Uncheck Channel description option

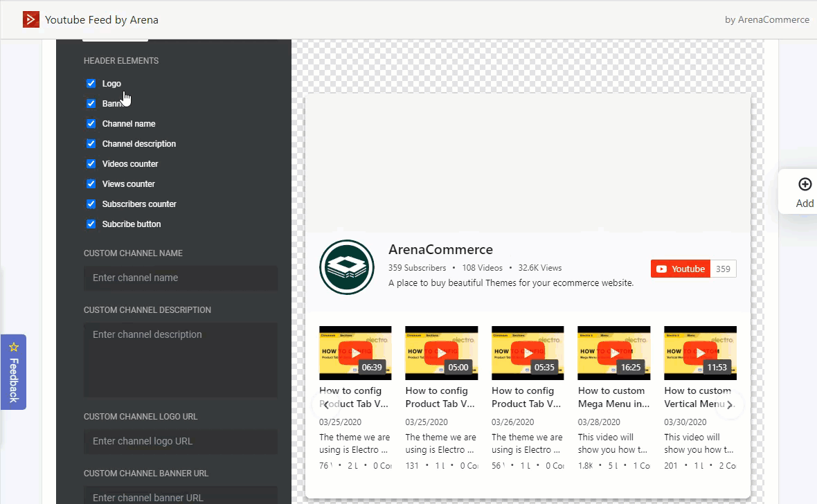91,144
